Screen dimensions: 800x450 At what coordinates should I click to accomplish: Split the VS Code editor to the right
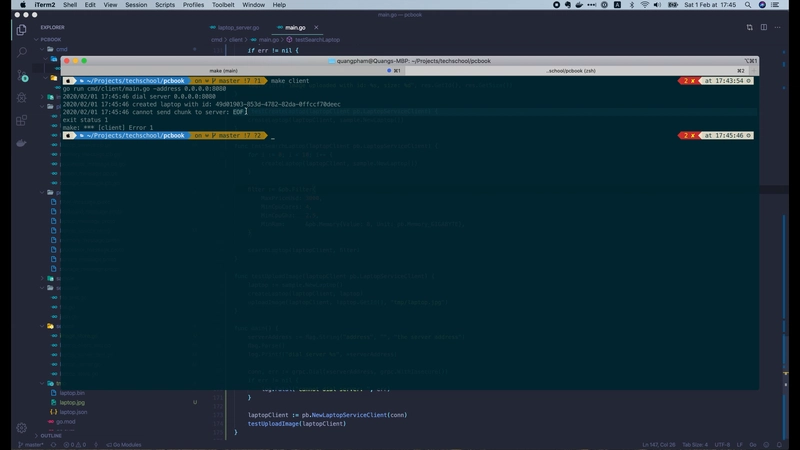[764, 28]
